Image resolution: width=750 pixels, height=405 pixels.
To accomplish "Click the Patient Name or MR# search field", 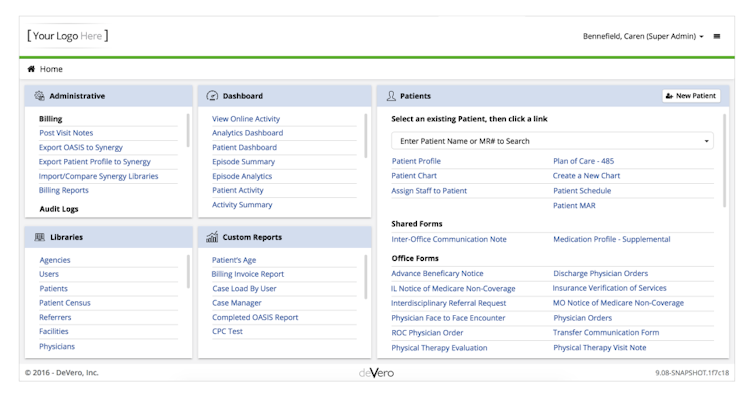I will (x=545, y=141).
